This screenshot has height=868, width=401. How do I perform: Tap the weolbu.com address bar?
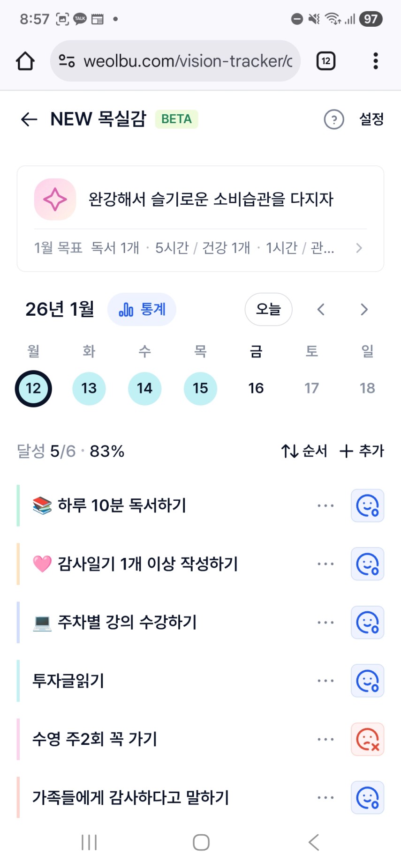point(175,61)
